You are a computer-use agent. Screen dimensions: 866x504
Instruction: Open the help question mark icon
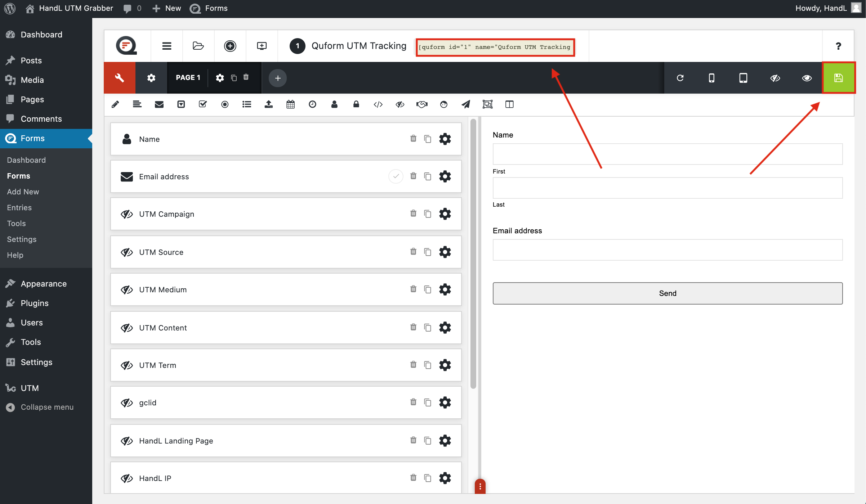click(838, 46)
